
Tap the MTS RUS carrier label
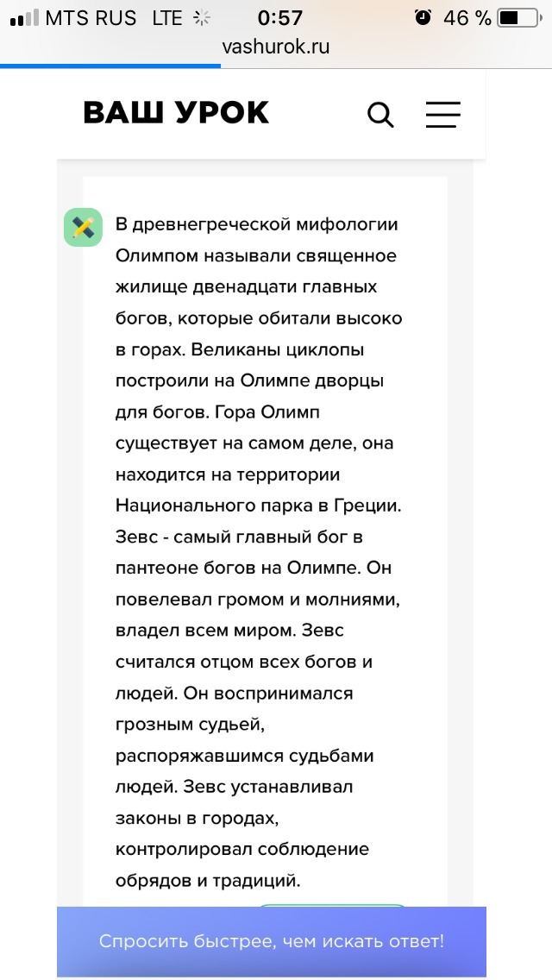pos(91,18)
